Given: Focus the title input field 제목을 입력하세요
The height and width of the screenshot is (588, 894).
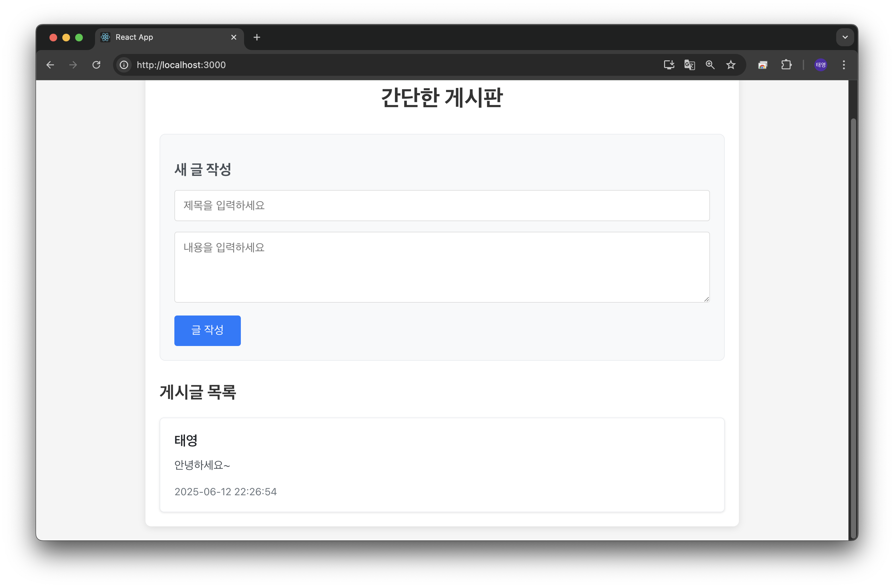Looking at the screenshot, I should [442, 205].
